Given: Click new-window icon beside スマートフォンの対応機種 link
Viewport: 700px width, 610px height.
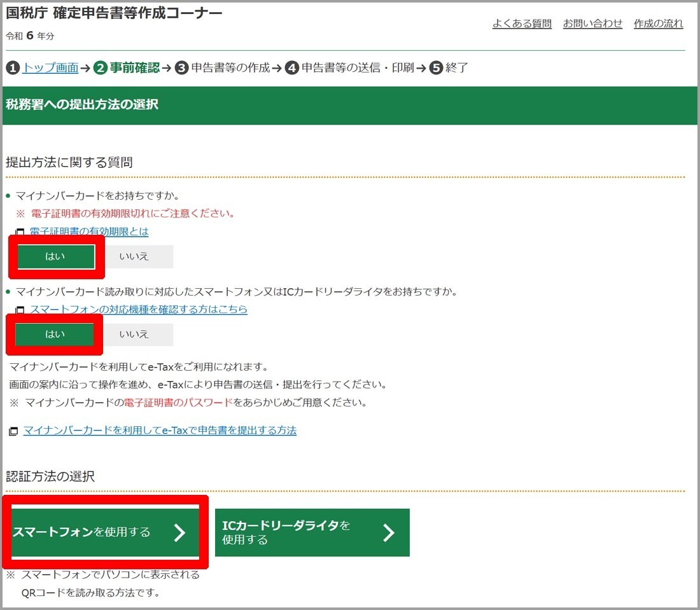Looking at the screenshot, I should point(20,310).
